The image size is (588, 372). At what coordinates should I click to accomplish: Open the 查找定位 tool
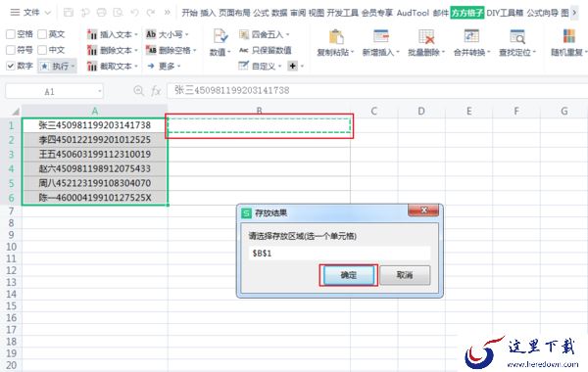(517, 43)
